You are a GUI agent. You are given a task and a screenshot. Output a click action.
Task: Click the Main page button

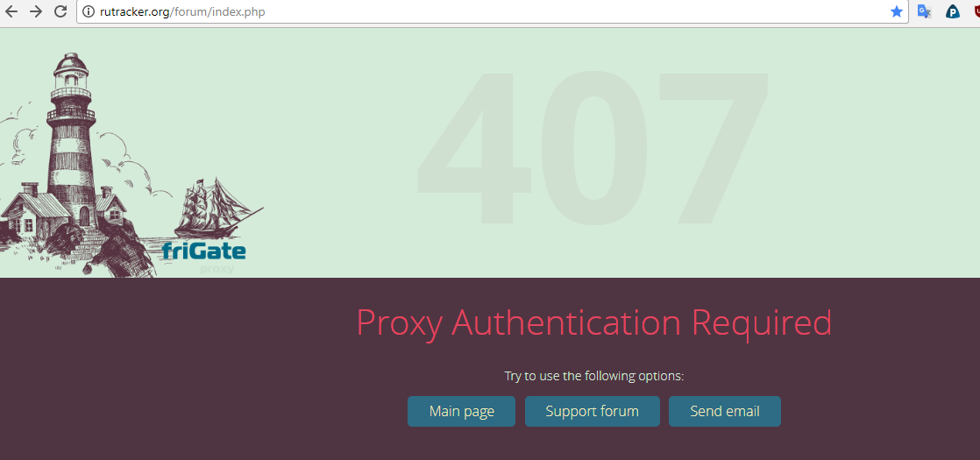click(461, 411)
